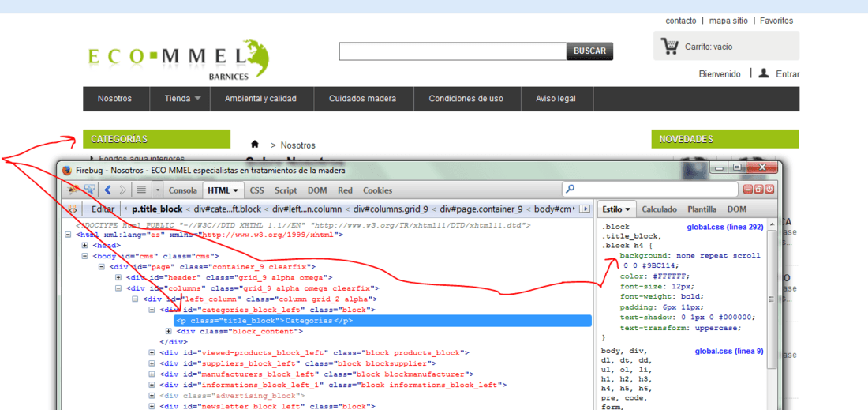Screen dimensions: 868x410
Task: Open the Ambiental y calidad menu item
Action: (260, 99)
